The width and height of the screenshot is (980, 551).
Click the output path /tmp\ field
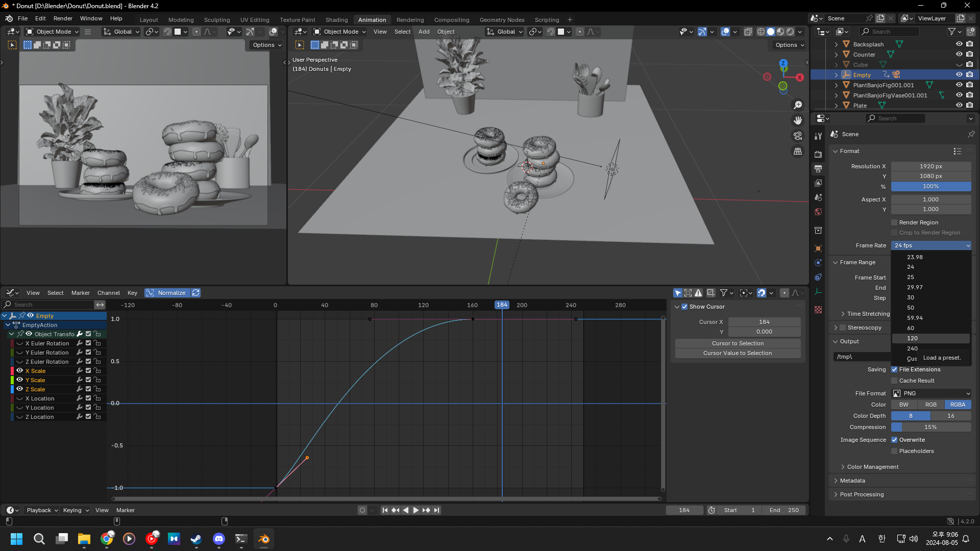click(x=863, y=357)
